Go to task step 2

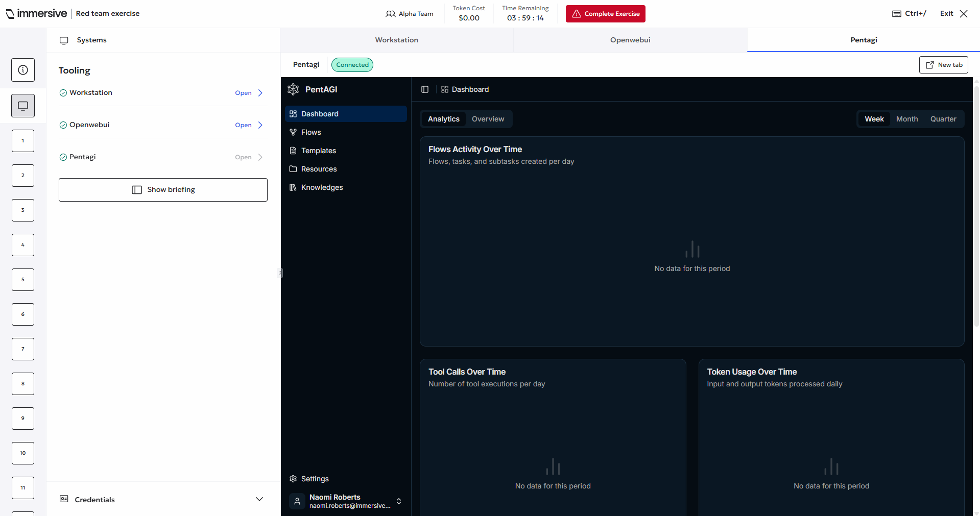point(23,176)
